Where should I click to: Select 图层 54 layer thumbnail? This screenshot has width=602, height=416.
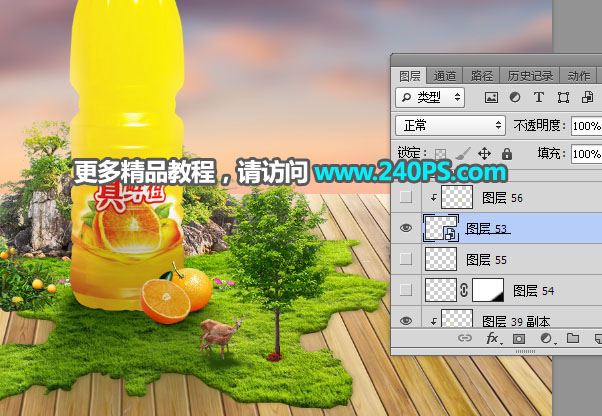coord(441,290)
